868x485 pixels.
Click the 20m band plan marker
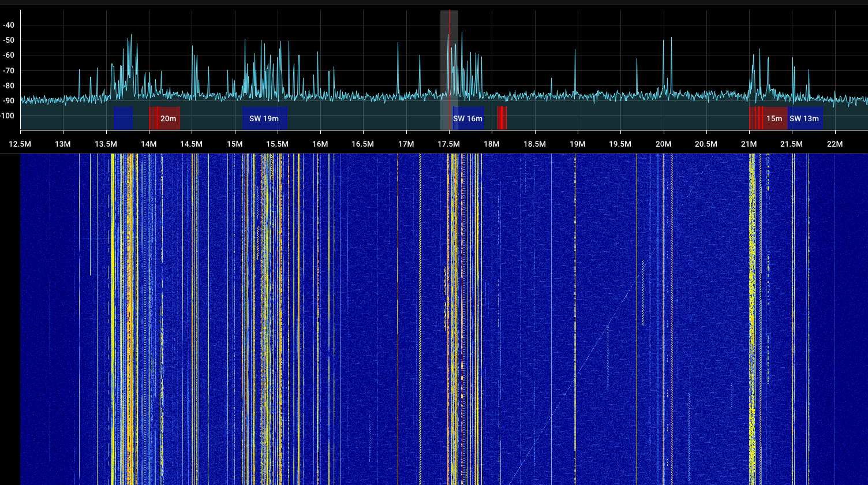[x=164, y=118]
